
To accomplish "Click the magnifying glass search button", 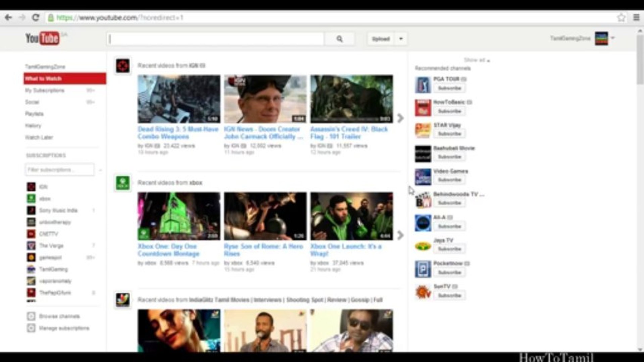I will [x=340, y=39].
